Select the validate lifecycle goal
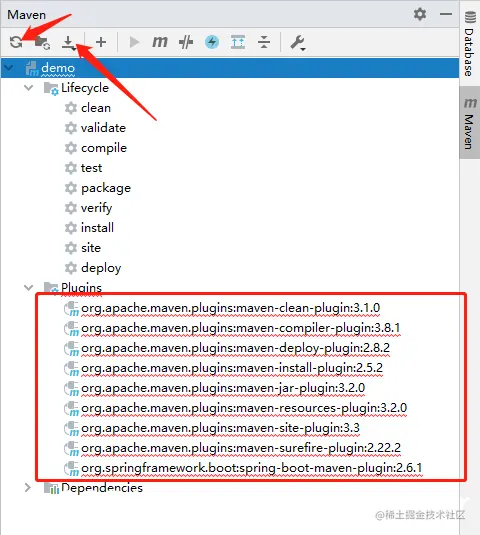The image size is (480, 535). click(x=103, y=128)
